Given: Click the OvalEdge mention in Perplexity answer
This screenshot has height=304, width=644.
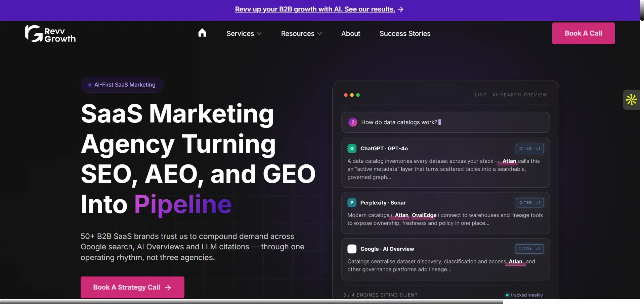Looking at the screenshot, I should (x=424, y=215).
